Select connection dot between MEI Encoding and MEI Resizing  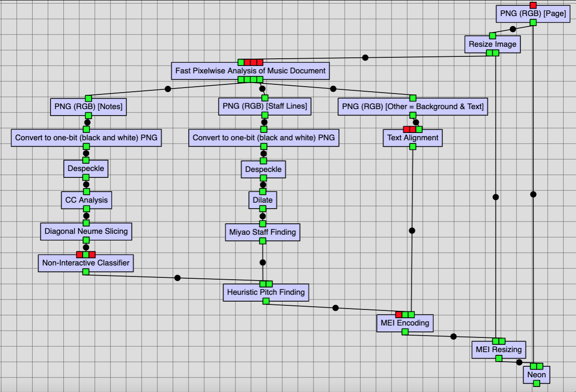[453, 337]
